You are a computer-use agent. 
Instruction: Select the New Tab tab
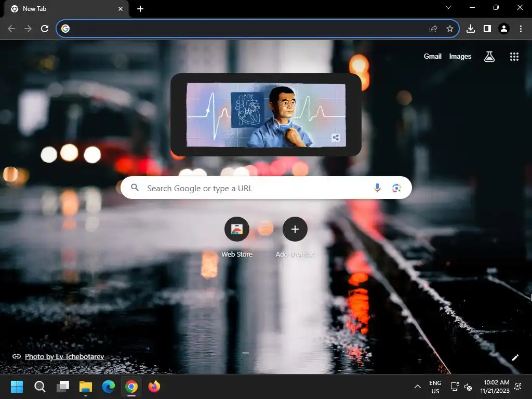pyautogui.click(x=66, y=9)
